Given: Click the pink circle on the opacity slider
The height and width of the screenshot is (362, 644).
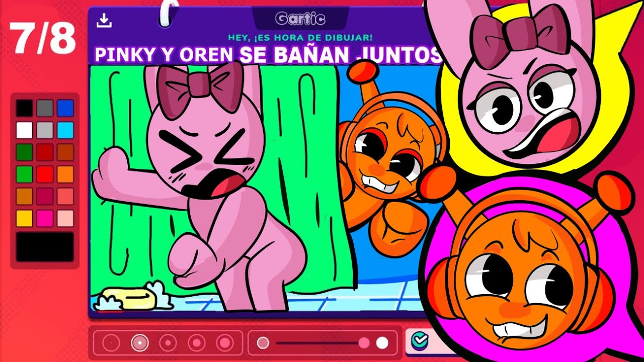Looking at the screenshot, I should click(364, 343).
